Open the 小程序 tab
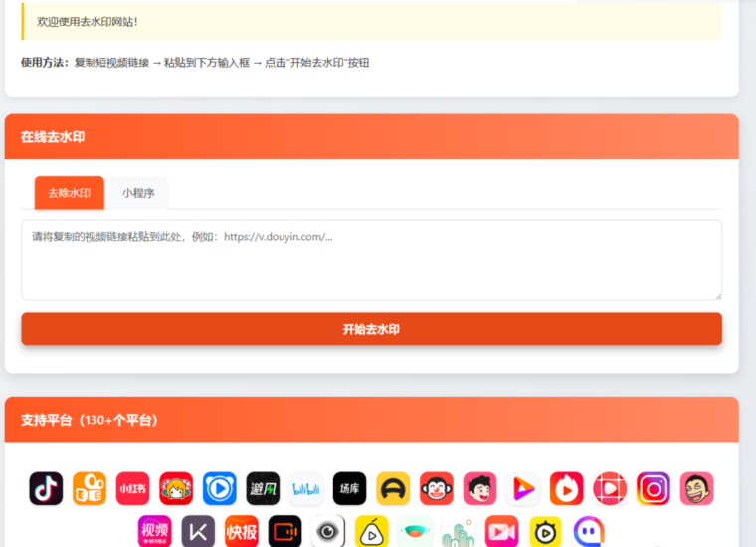 click(x=138, y=193)
